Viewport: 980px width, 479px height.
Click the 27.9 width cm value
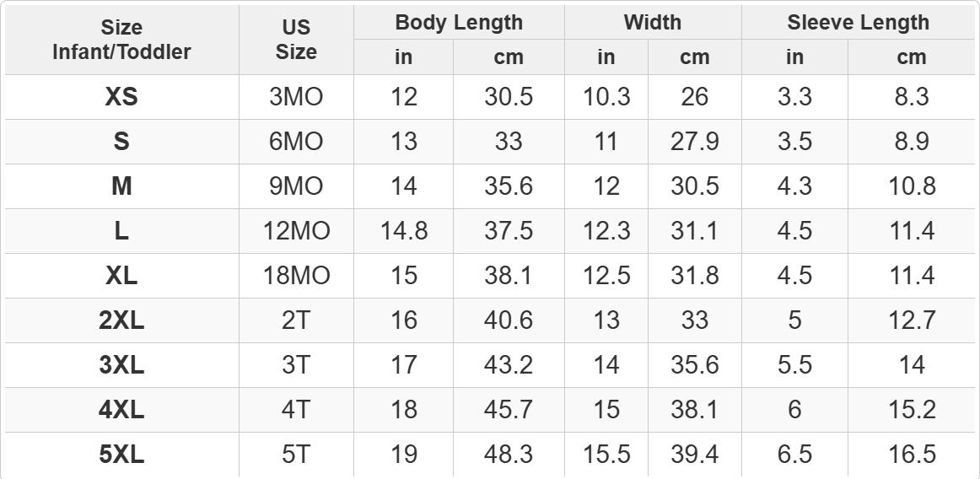tap(694, 142)
